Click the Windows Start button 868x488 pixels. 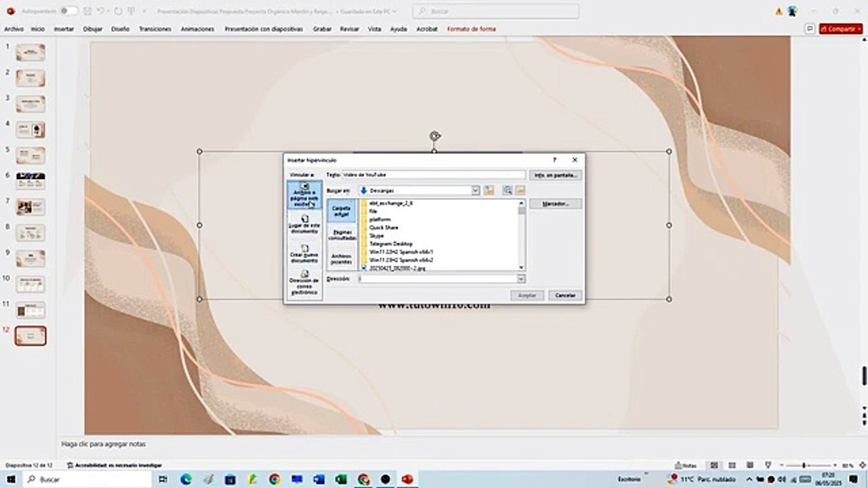click(x=12, y=479)
